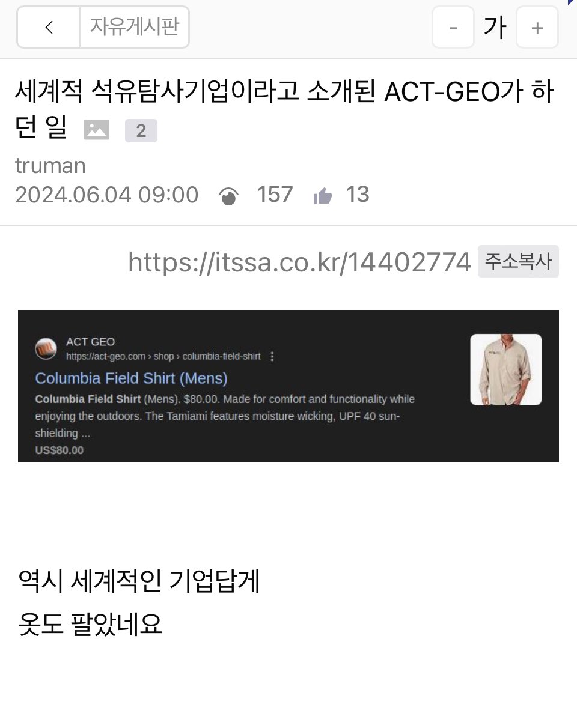Screen dimensions: 577x728
Task: Decrease font size with minus button
Action: pos(453,28)
